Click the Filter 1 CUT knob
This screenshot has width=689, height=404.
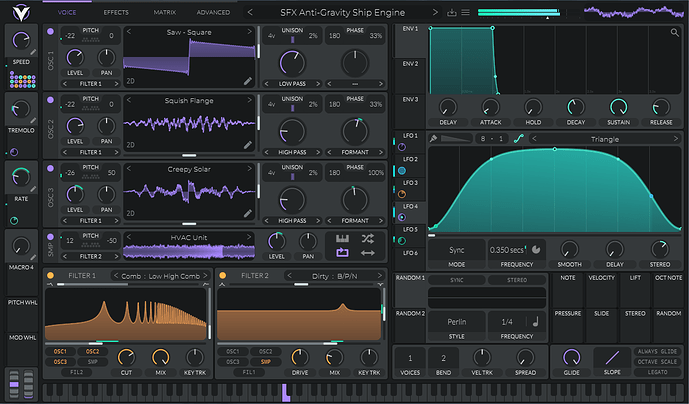click(x=127, y=357)
